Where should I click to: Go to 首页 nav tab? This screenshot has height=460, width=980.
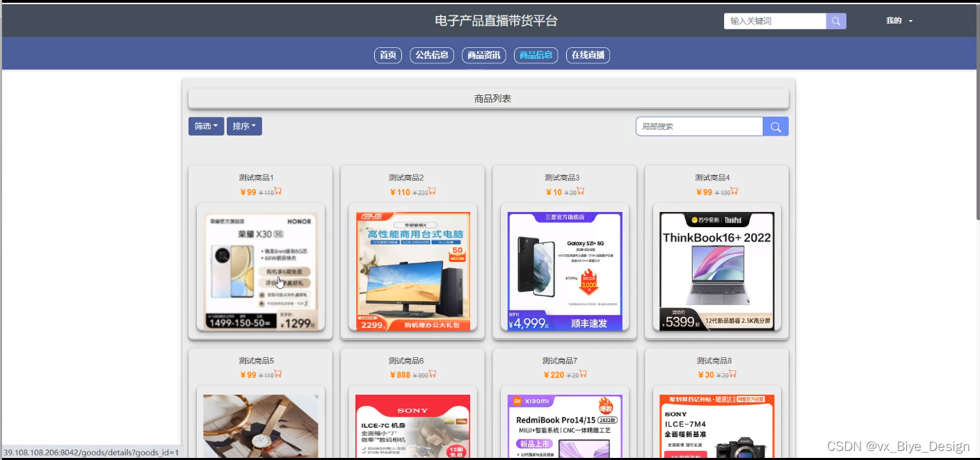point(388,55)
